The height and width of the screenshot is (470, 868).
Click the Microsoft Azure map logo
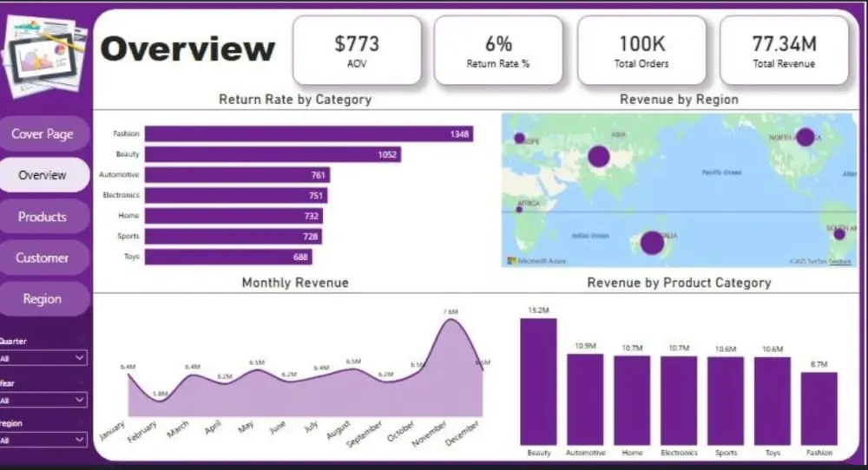click(536, 261)
